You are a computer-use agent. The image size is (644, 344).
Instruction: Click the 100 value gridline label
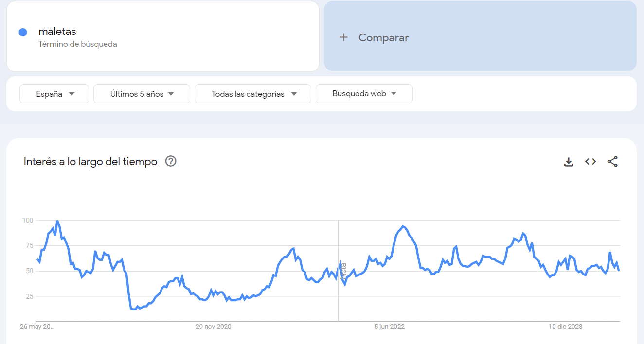(27, 220)
